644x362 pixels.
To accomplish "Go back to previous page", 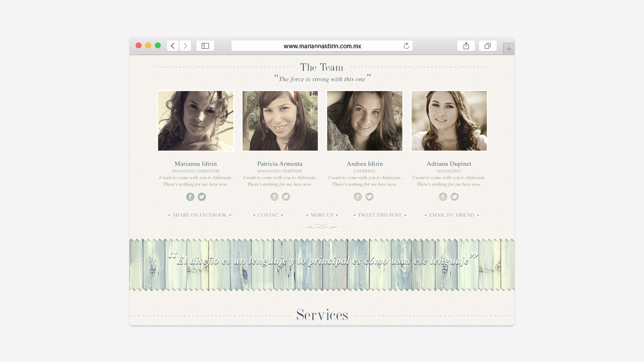I will tap(173, 46).
